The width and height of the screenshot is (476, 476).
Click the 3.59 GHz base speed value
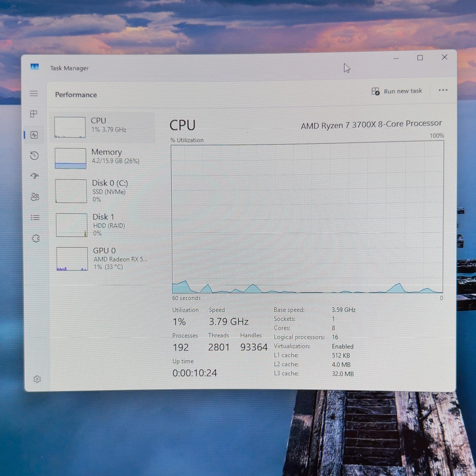pos(344,310)
